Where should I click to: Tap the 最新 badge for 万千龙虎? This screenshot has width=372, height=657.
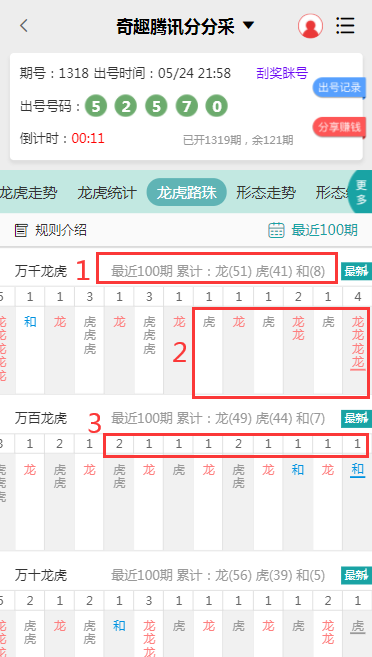click(x=356, y=271)
